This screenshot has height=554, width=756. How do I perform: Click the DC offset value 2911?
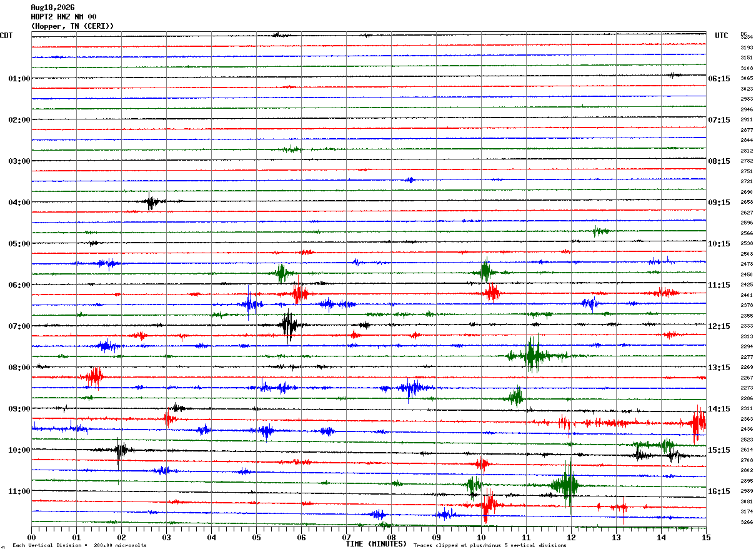click(x=747, y=119)
